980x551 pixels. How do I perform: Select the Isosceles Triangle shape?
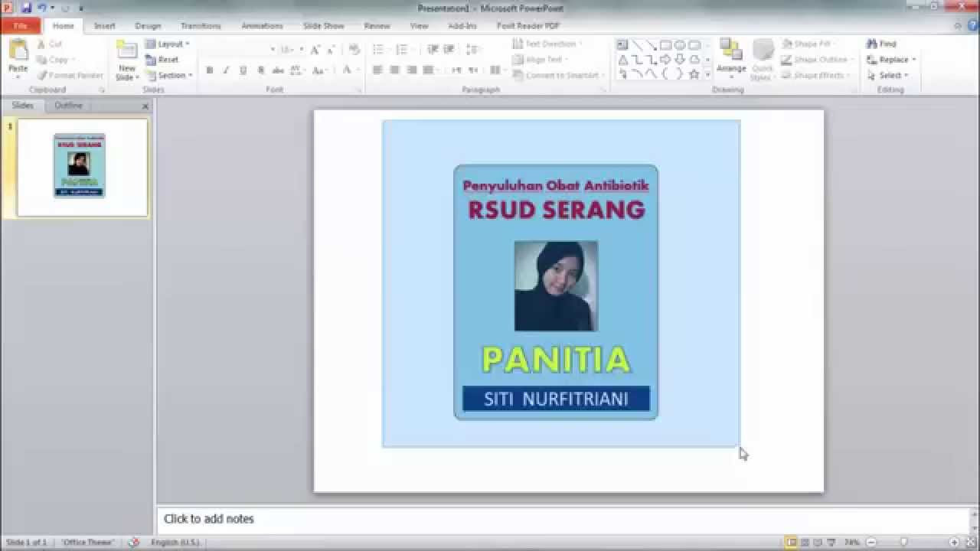622,60
